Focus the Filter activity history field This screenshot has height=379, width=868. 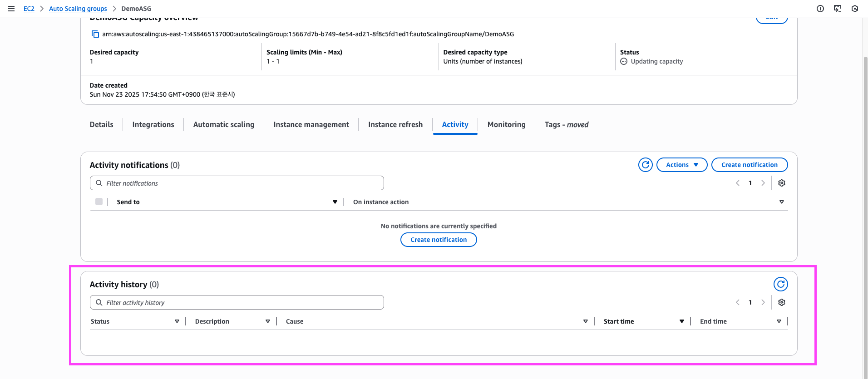237,302
